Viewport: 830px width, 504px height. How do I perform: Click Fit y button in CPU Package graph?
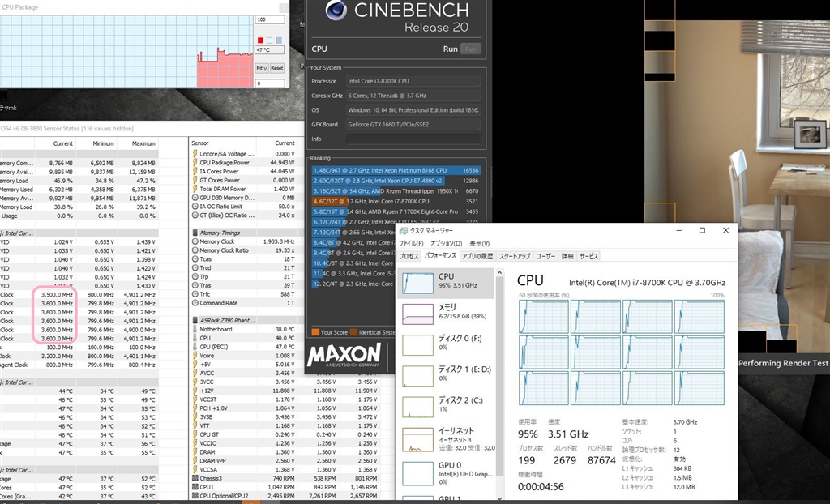(x=262, y=68)
